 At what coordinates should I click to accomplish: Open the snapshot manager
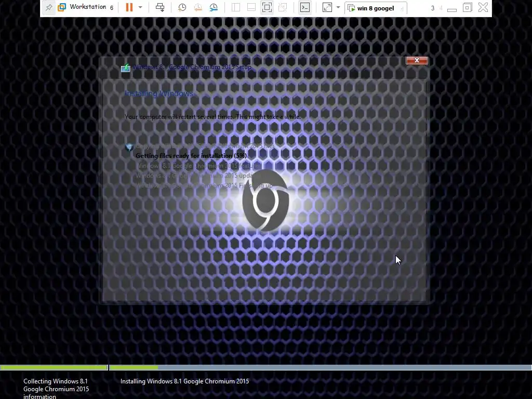click(214, 7)
